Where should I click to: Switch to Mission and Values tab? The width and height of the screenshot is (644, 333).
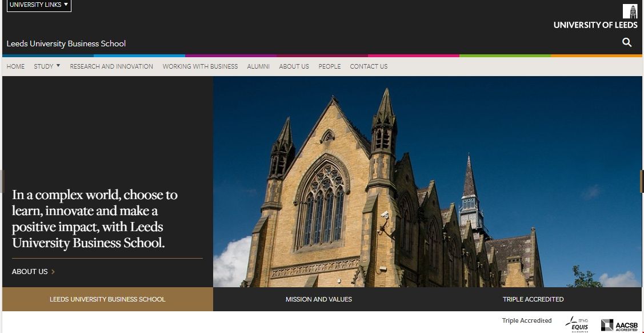[x=319, y=299]
